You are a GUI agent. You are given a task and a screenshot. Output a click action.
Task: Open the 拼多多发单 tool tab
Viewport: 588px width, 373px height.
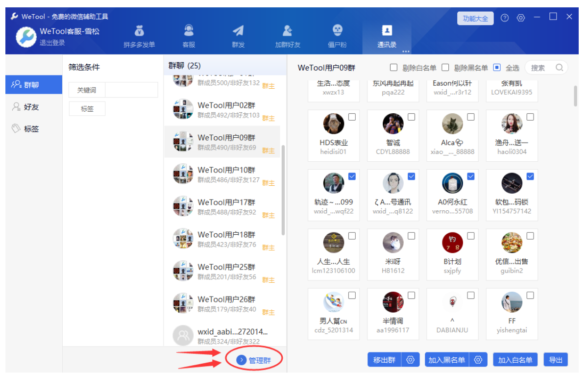point(139,37)
